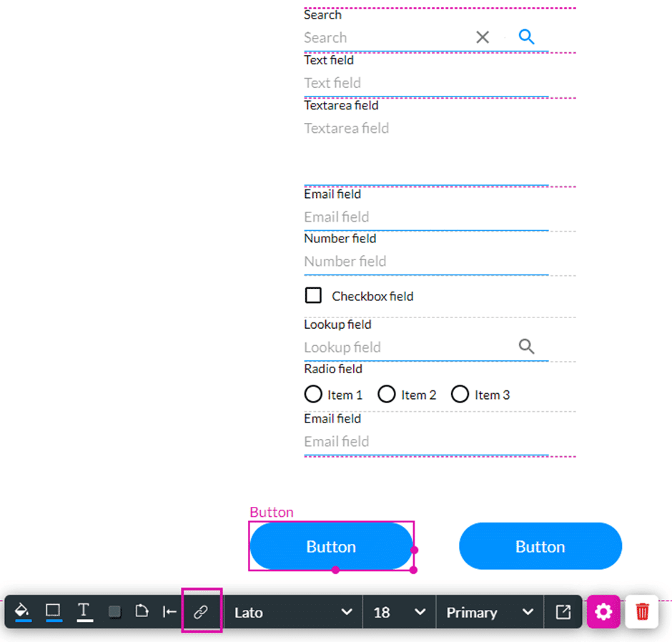Click the text color icon
The height and width of the screenshot is (642, 672).
tap(84, 611)
